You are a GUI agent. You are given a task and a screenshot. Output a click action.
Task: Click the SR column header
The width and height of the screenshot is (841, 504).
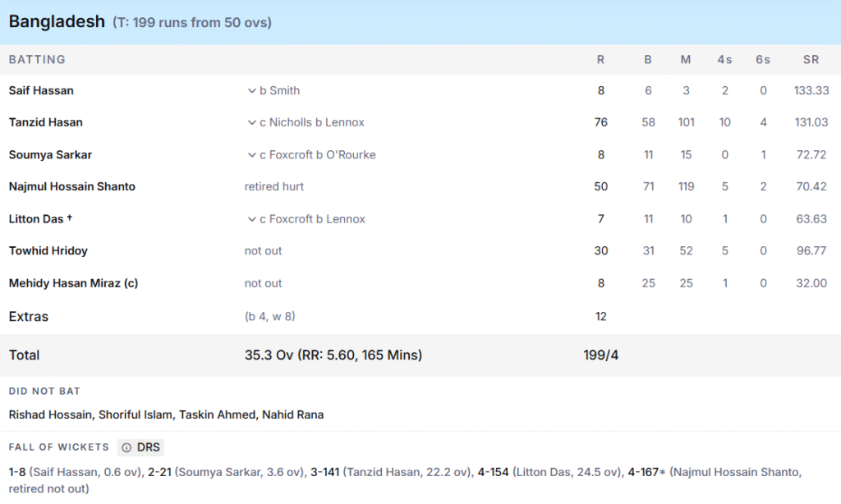(811, 59)
